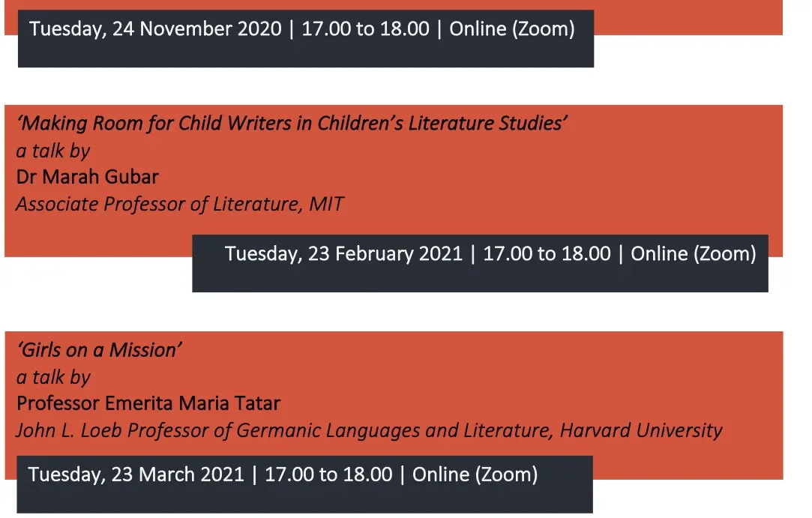This screenshot has height=518, width=812.
Task: Click the 'Tuesday, 24 November 2020' date text
Action: tap(155, 29)
